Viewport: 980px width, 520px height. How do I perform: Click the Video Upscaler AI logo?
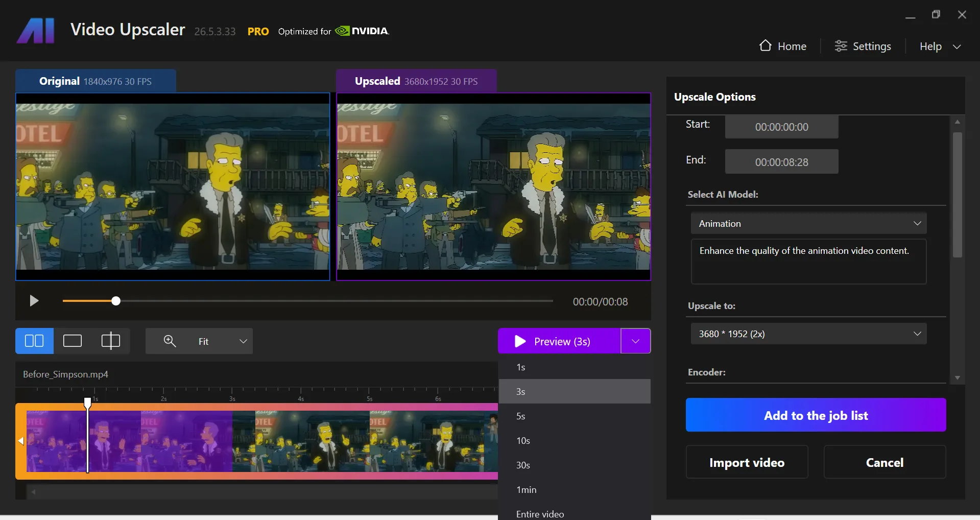pos(35,30)
